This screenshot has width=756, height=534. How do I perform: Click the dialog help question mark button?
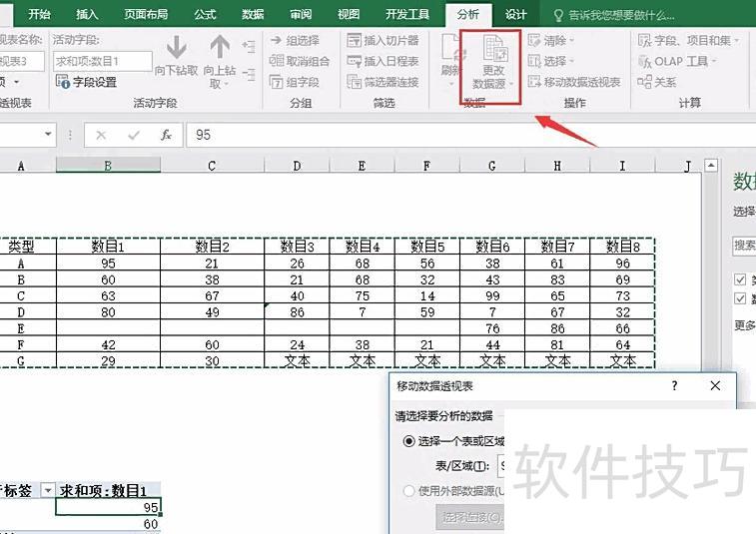674,386
